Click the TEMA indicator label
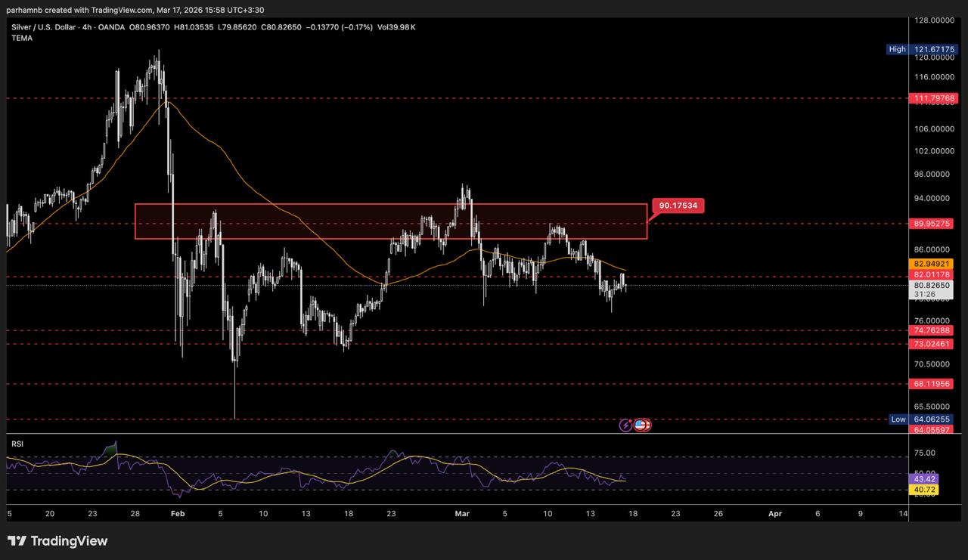 click(22, 38)
